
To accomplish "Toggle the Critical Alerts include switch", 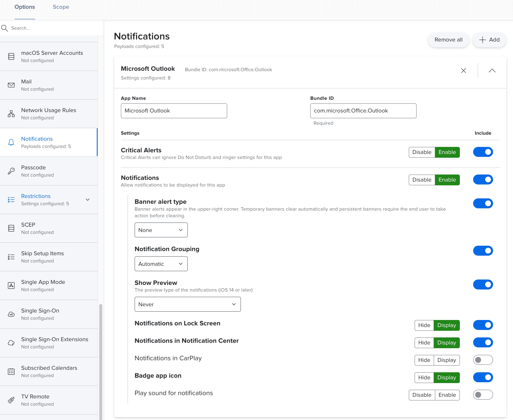I will point(483,152).
